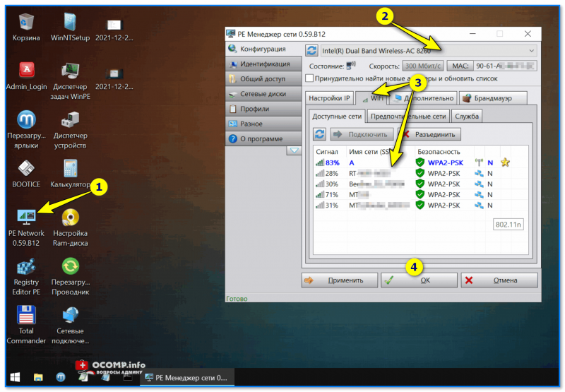Image resolution: width=565 pixels, height=392 pixels.
Task: Click the Разъединить button
Action: [429, 134]
